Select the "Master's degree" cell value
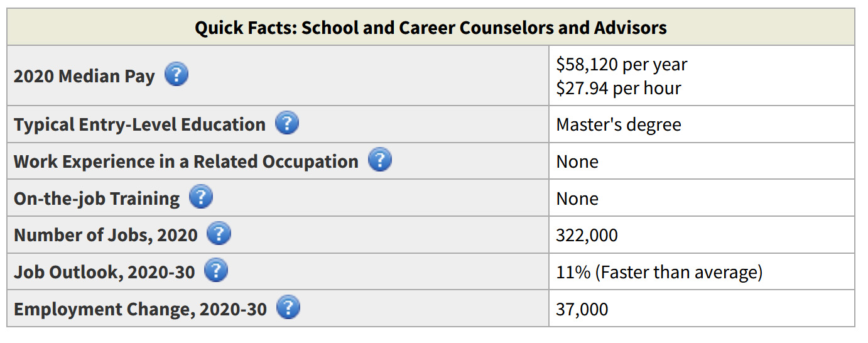Viewport: 868px width, 343px height. click(x=618, y=124)
